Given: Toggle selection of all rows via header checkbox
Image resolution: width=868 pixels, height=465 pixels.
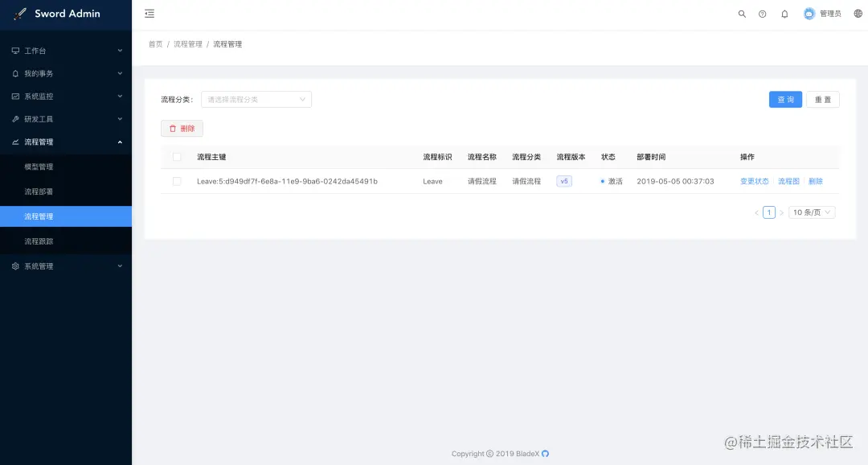Looking at the screenshot, I should (x=177, y=157).
